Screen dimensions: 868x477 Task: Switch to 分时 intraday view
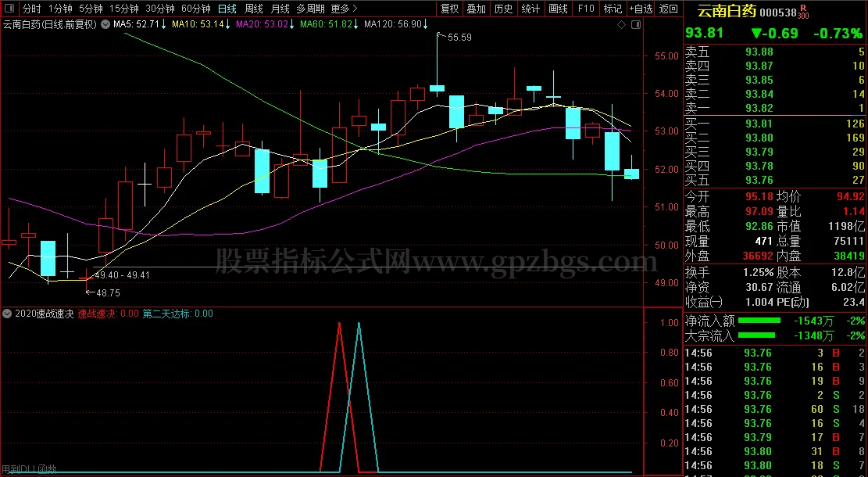click(31, 9)
